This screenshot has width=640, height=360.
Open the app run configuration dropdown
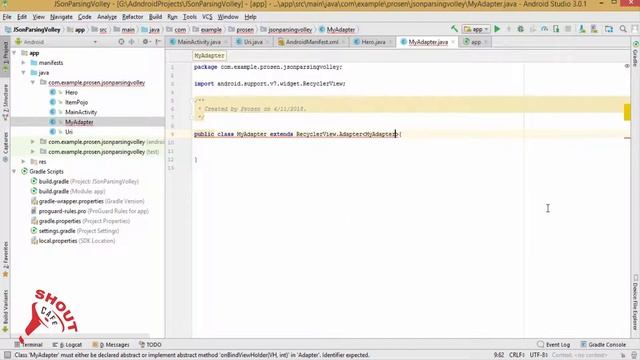(476, 29)
